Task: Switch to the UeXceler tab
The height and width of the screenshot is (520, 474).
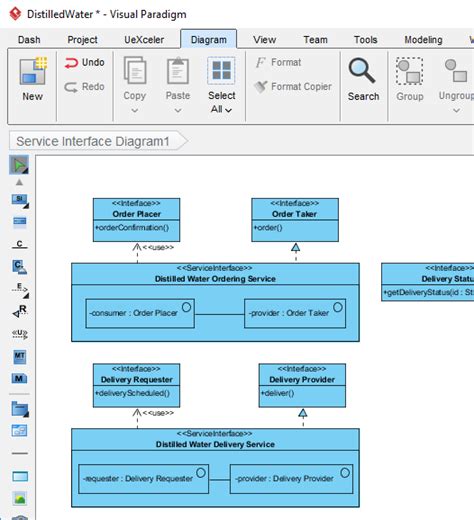Action: (144, 40)
